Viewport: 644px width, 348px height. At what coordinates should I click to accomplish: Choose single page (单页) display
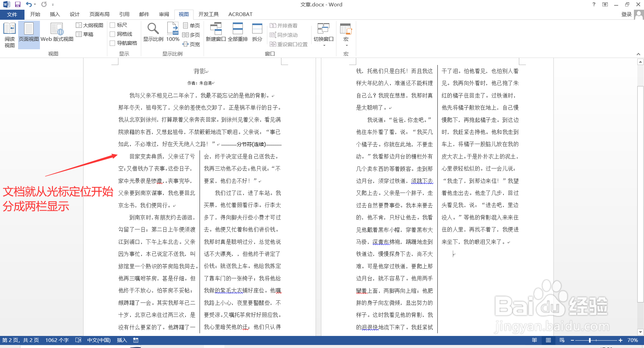[192, 25]
